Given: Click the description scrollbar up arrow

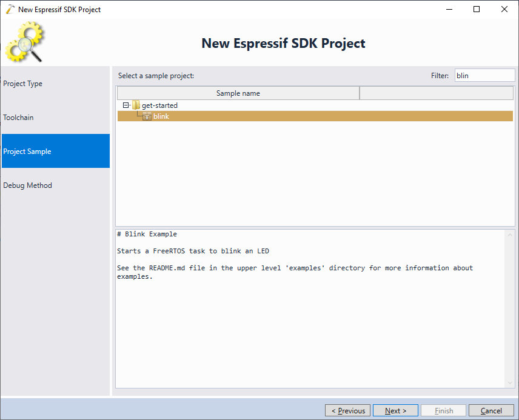Looking at the screenshot, I should coord(510,235).
